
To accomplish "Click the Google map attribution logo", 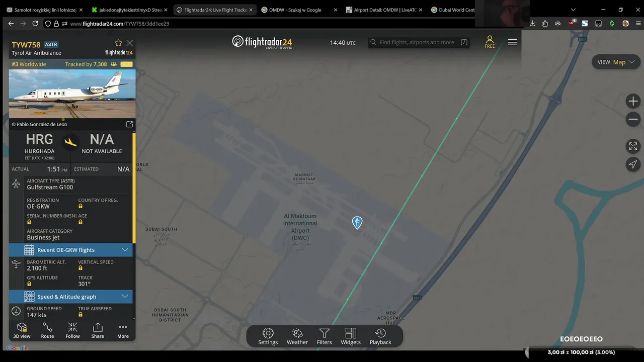I will (x=17, y=348).
